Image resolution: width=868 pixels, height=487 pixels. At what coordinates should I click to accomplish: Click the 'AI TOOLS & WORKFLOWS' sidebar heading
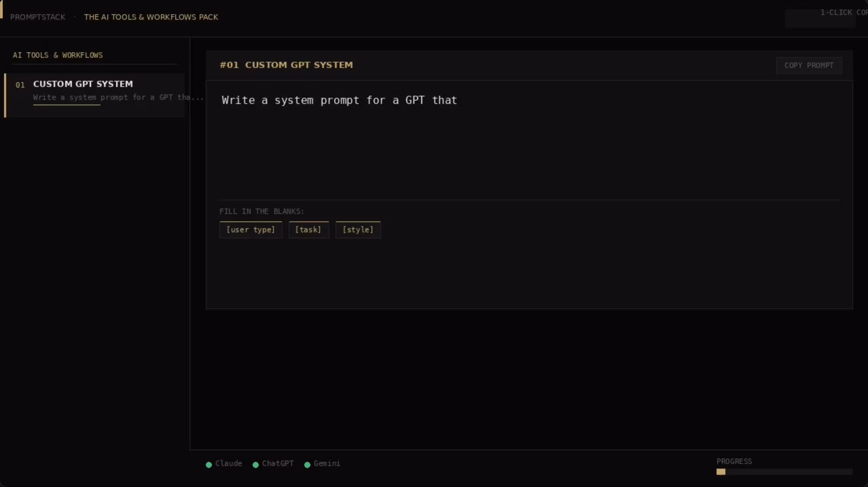[58, 55]
